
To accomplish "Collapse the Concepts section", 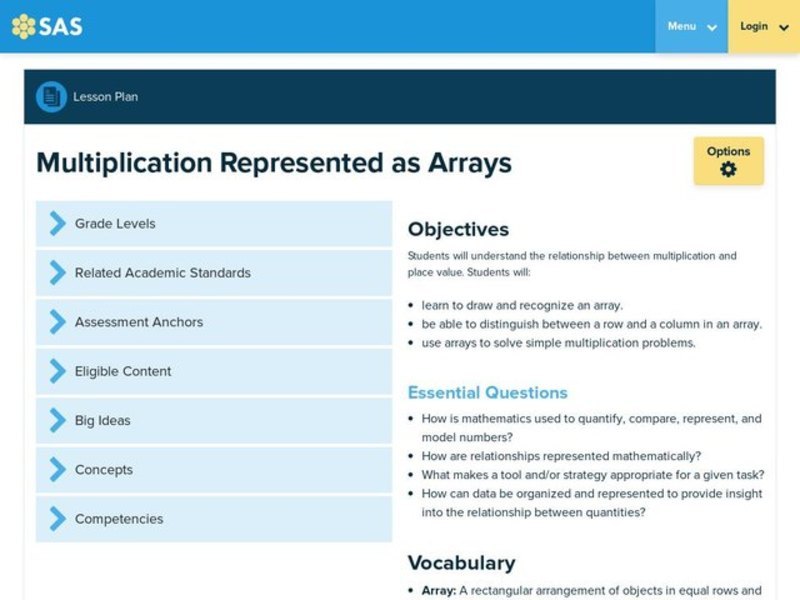I will (x=104, y=469).
